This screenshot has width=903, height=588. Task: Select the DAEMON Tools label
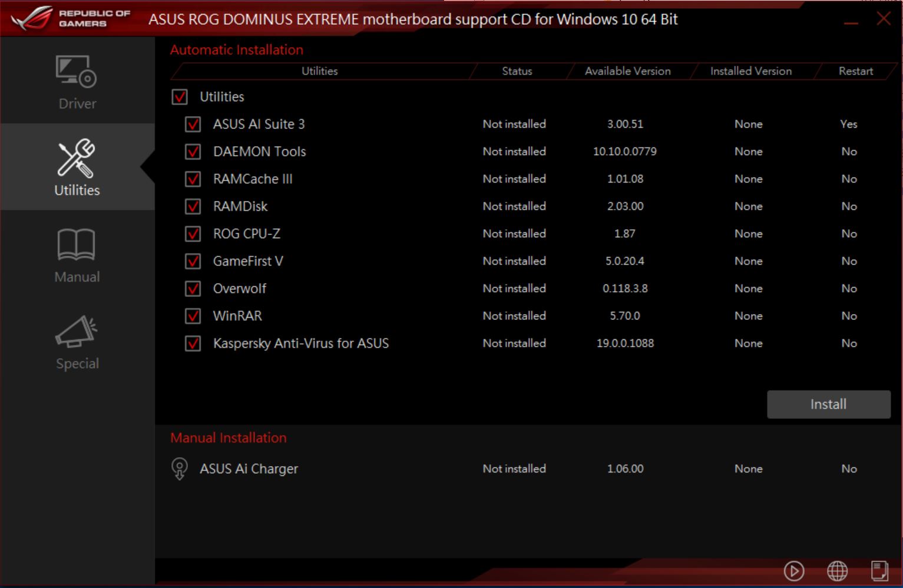click(259, 151)
